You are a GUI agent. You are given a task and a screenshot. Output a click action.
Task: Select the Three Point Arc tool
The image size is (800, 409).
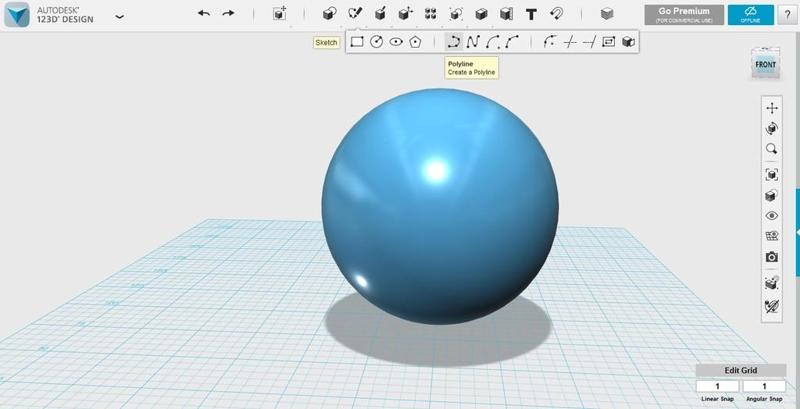tap(512, 42)
